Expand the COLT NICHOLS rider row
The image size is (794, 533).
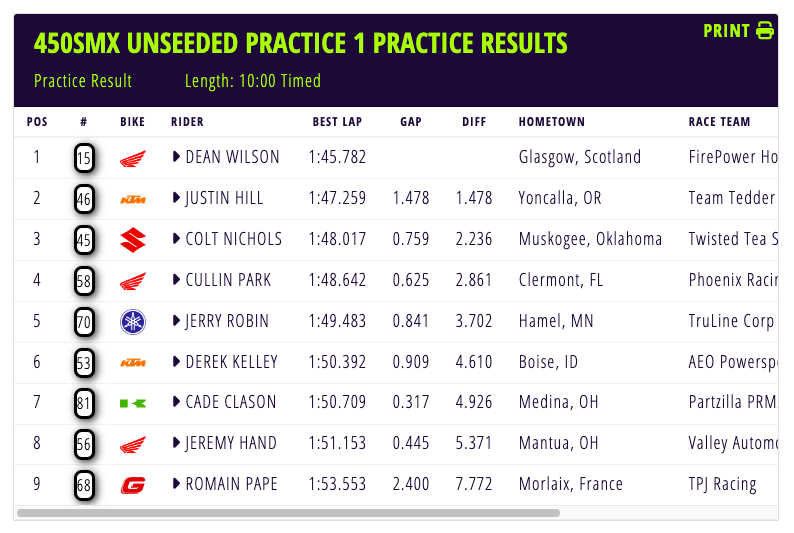(176, 238)
